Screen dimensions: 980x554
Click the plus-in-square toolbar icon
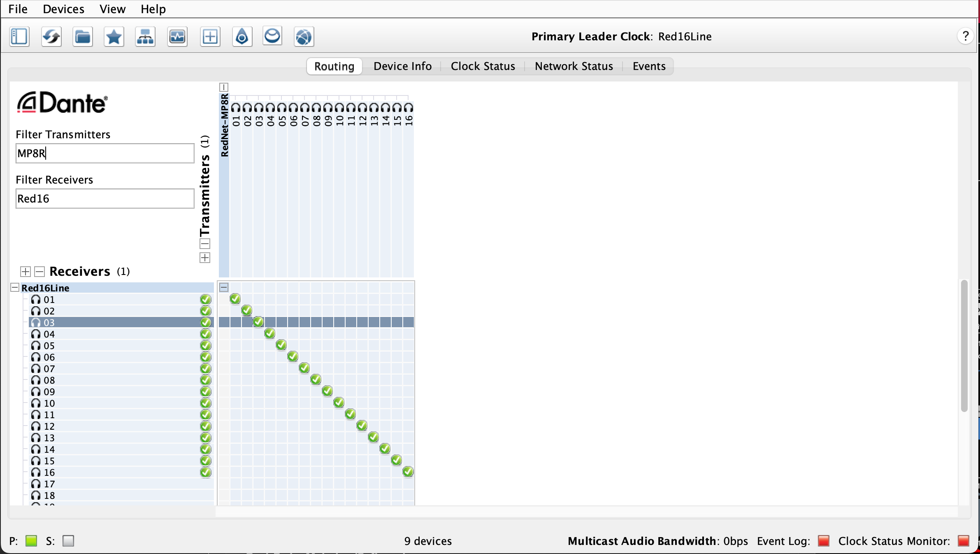[x=210, y=37]
